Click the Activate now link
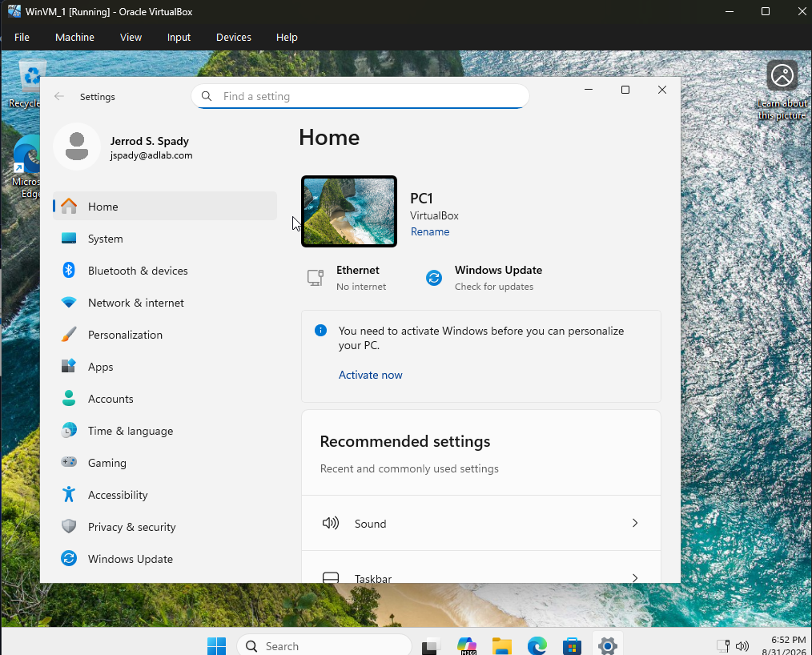812x655 pixels. tap(370, 375)
